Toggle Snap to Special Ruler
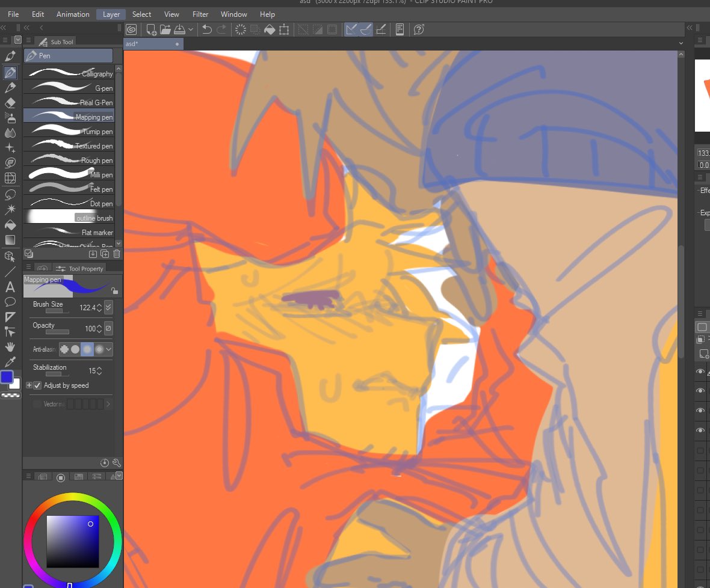The width and height of the screenshot is (710, 588). coord(366,30)
